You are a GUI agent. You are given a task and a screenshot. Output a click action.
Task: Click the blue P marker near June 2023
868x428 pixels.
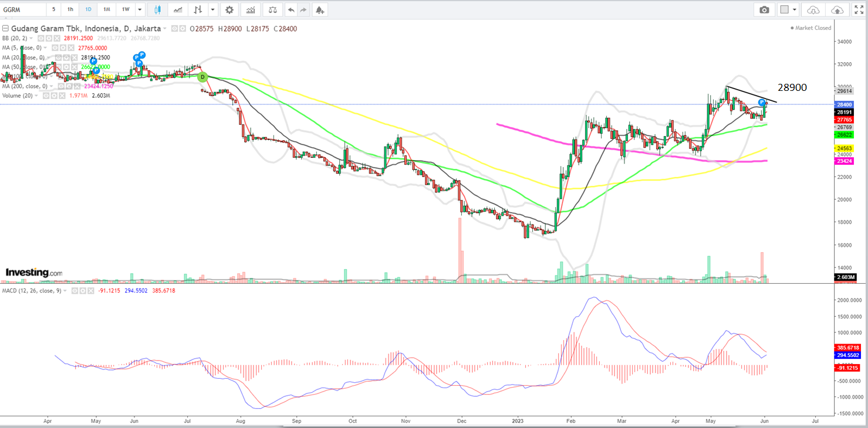click(x=761, y=103)
